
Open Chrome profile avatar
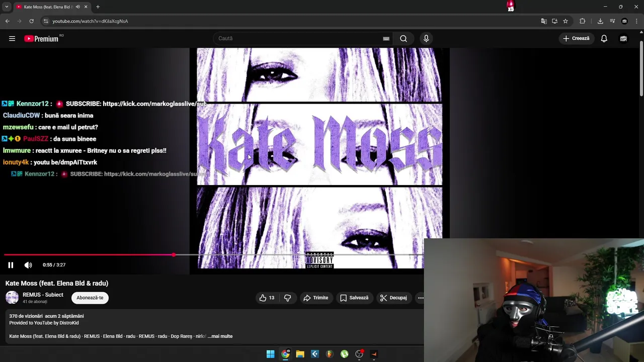[624, 21]
